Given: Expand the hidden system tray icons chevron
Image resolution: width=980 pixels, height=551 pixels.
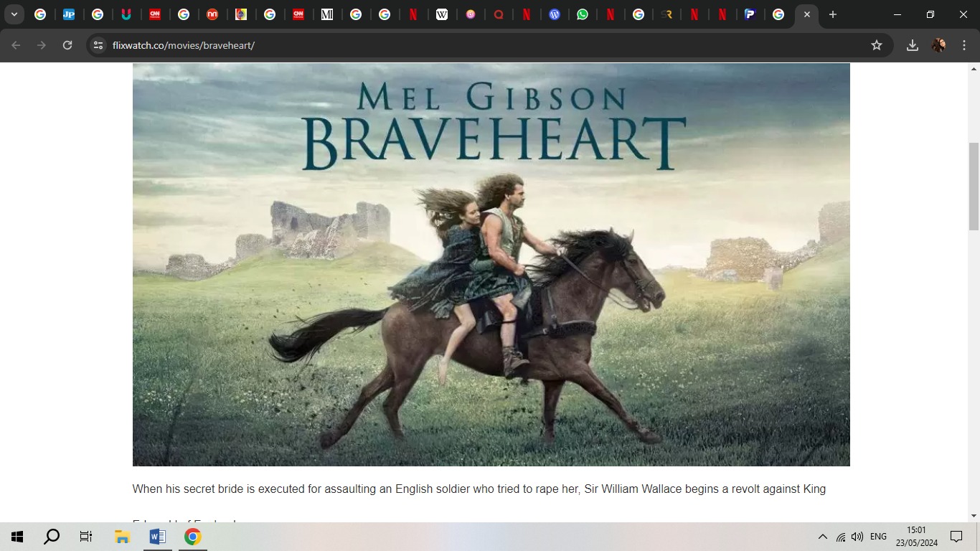Looking at the screenshot, I should point(823,537).
